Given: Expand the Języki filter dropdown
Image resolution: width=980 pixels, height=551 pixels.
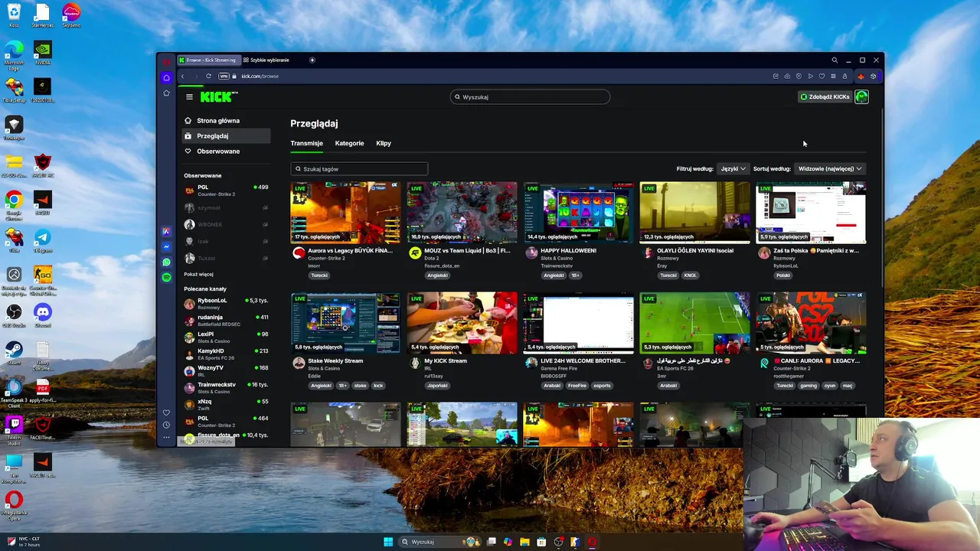Looking at the screenshot, I should (x=733, y=168).
